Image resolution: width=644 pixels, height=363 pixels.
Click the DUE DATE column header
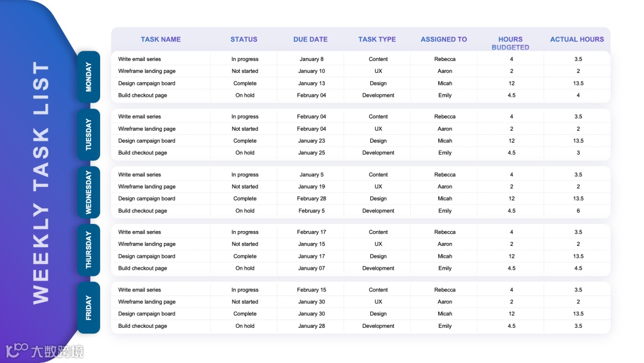(311, 39)
